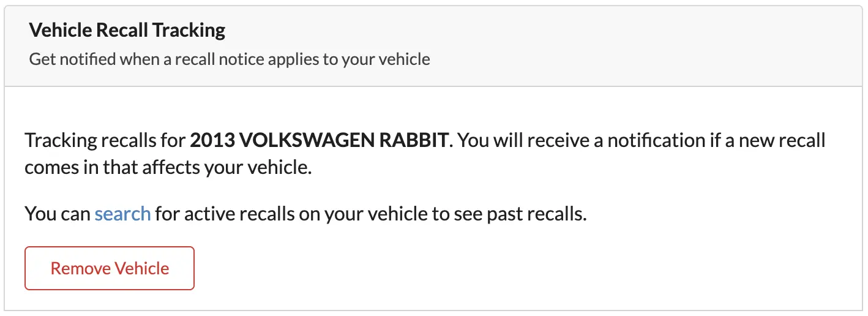868x316 pixels.
Task: Click the Vehicle Recall Tracking heading
Action: (x=127, y=30)
